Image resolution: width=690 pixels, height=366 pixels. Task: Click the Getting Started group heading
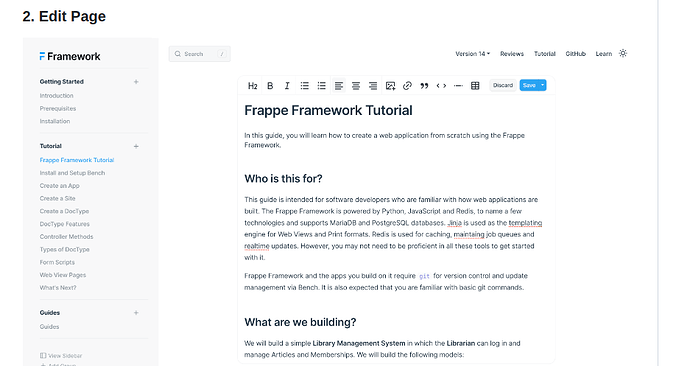point(62,82)
